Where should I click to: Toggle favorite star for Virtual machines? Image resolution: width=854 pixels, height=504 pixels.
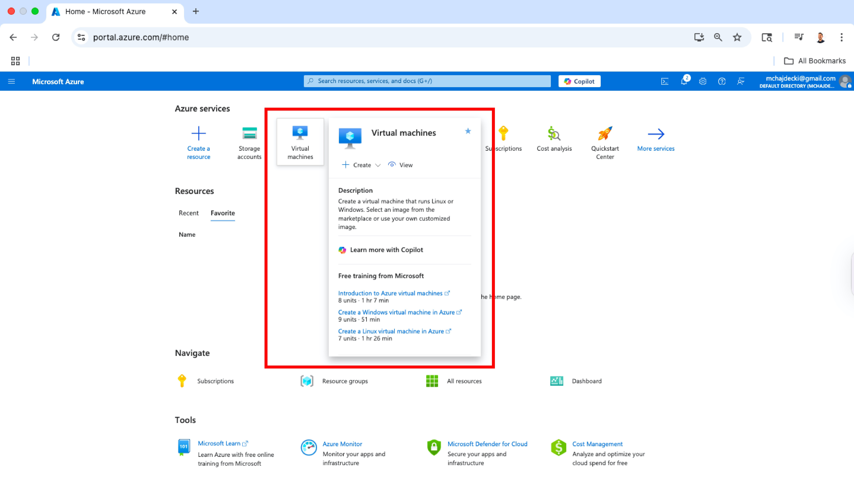tap(468, 131)
